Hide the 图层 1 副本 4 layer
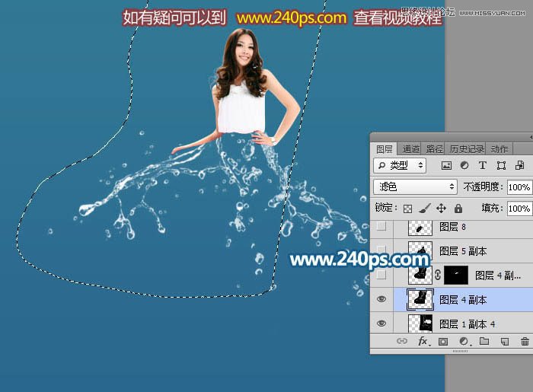 tap(381, 324)
